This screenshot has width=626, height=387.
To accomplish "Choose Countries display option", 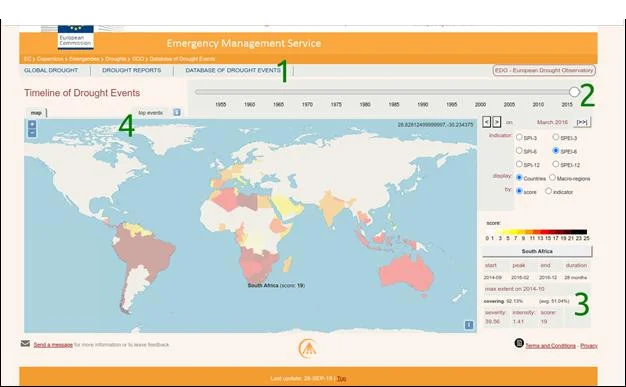I will click(x=519, y=177).
